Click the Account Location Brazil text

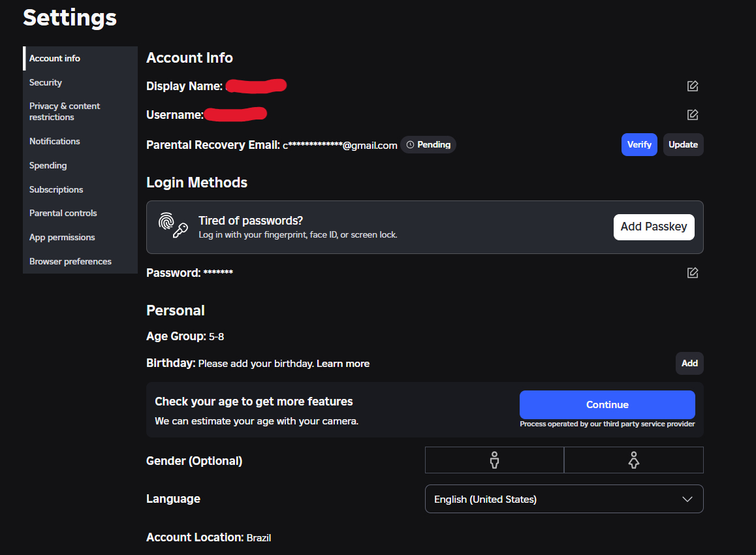click(x=209, y=537)
